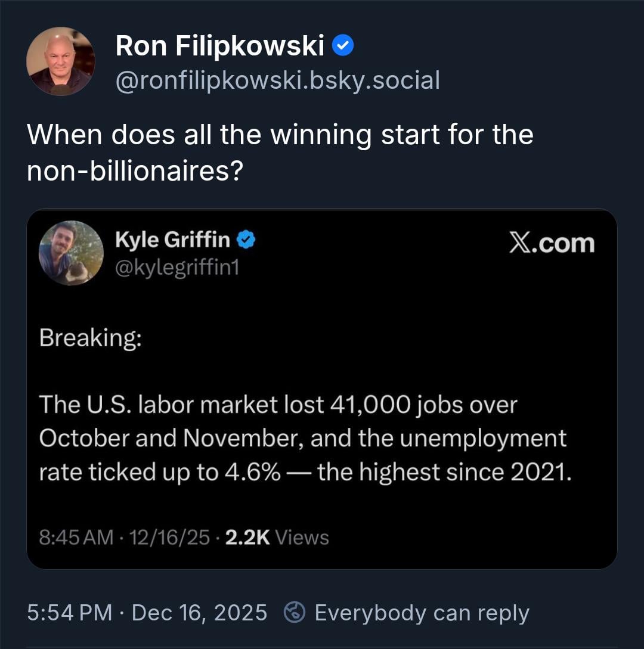The height and width of the screenshot is (649, 644).
Task: Click the 4.6% unemployment rate line
Action: (x=305, y=472)
